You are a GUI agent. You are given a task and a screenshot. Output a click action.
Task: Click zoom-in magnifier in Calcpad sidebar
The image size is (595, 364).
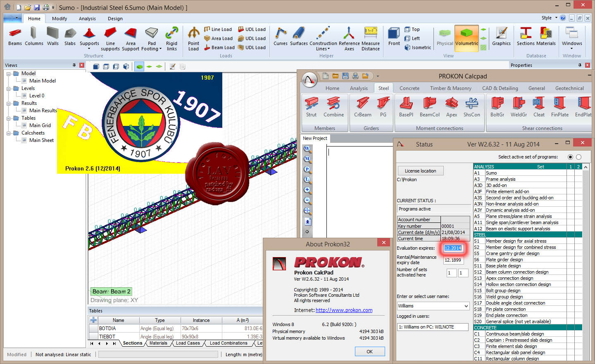click(x=307, y=190)
